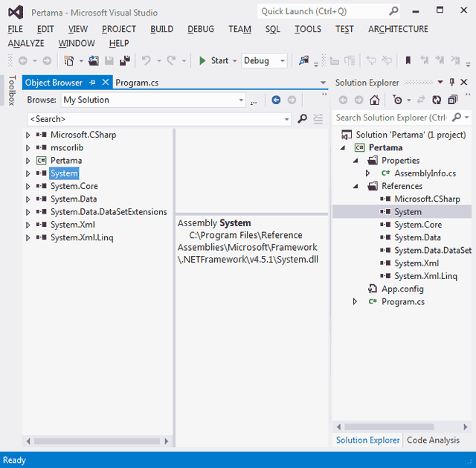Click Object Browser Back arrow button
Image resolution: width=476 pixels, height=468 pixels.
coord(276,100)
